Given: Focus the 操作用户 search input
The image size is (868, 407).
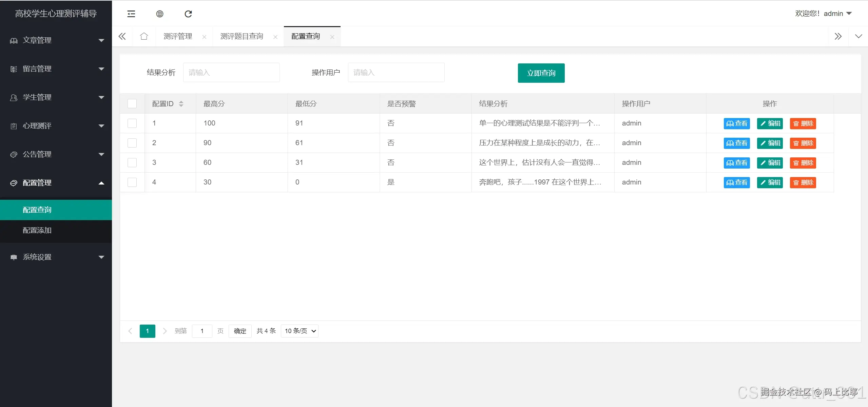Looking at the screenshot, I should [x=396, y=72].
